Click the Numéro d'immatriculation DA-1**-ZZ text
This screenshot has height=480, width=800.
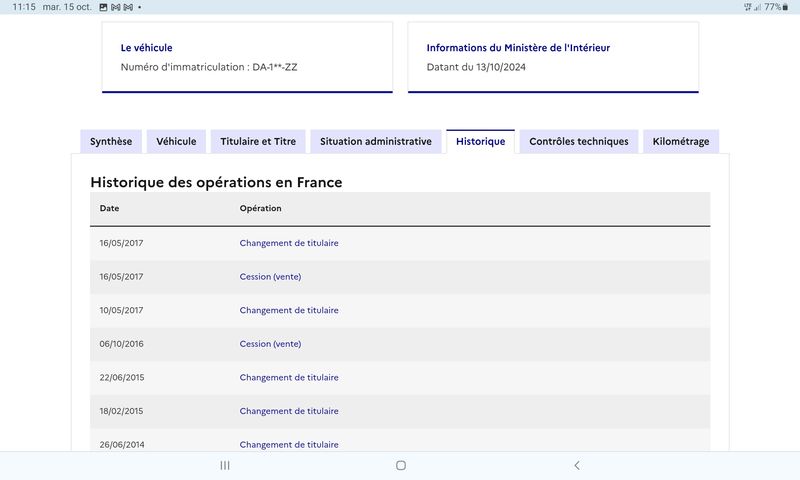209,67
